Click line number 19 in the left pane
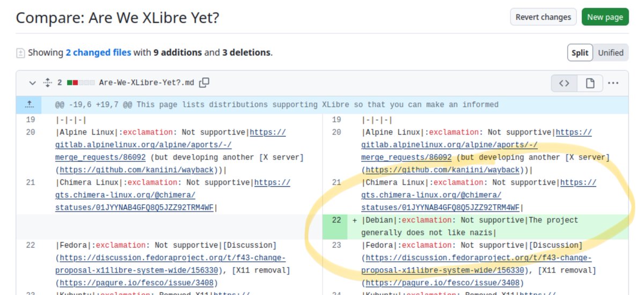Viewport: 644px width, 295px height. (31, 120)
